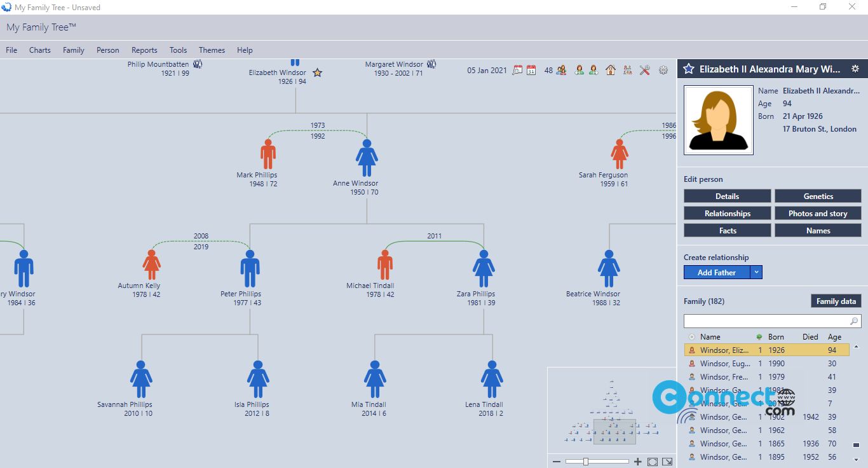Screen dimensions: 868x468
Task: Select Savannah Phillips figure in the tree
Action: 141,380
